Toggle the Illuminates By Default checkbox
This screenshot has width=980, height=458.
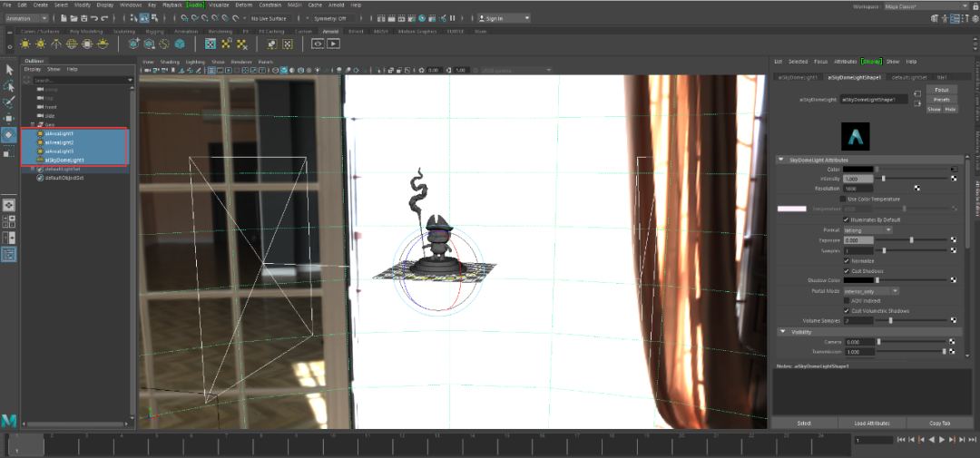(847, 220)
